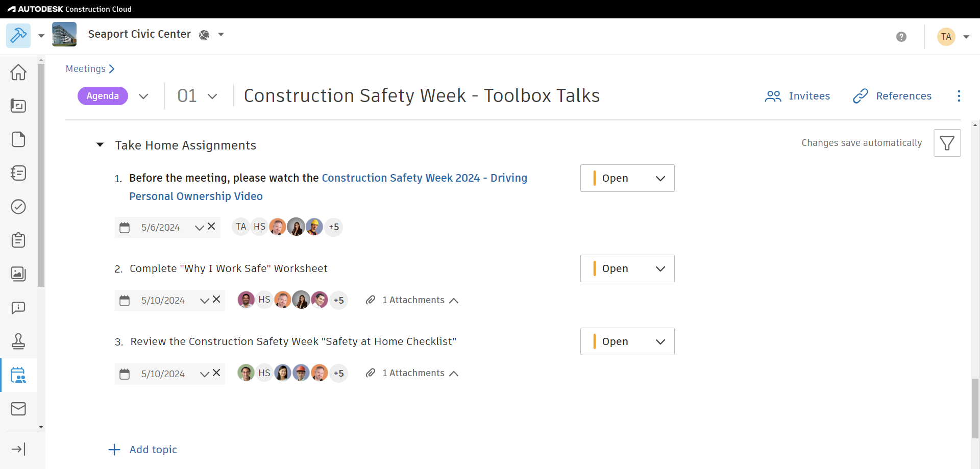
Task: Open the Home icon in sidebar
Action: (x=18, y=72)
